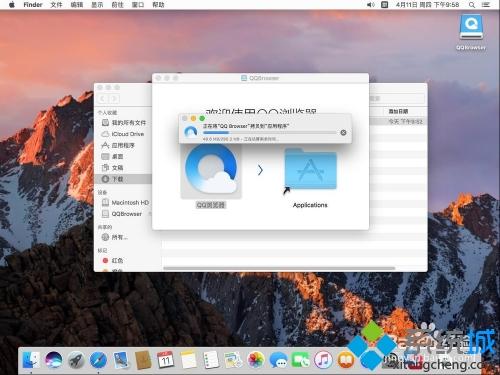The width and height of the screenshot is (500, 375).
Task: Open the 窗口 menu
Action: [138, 5]
